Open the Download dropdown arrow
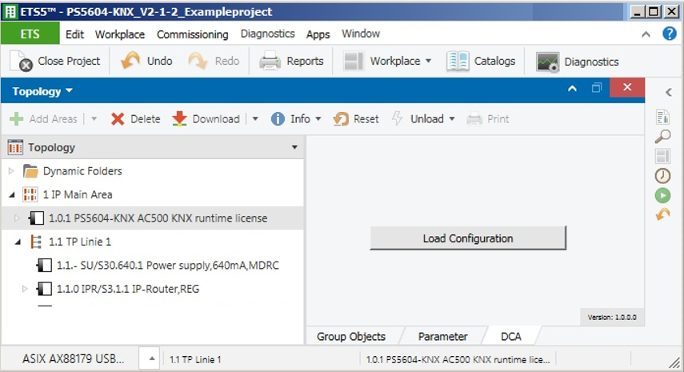 (x=255, y=119)
